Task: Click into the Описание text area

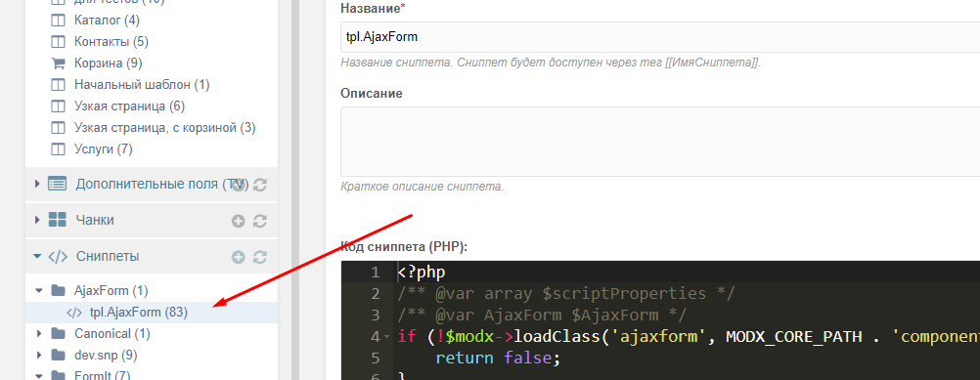Action: tap(660, 141)
